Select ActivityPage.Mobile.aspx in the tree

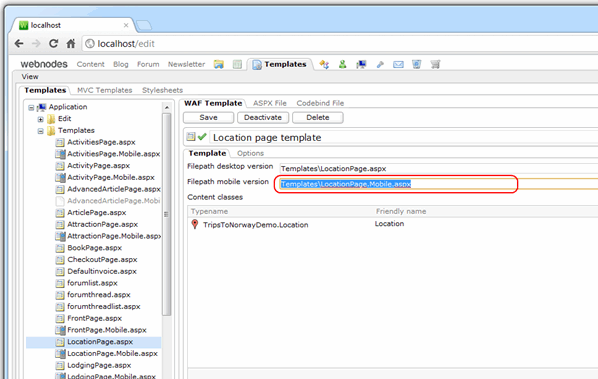coord(111,178)
